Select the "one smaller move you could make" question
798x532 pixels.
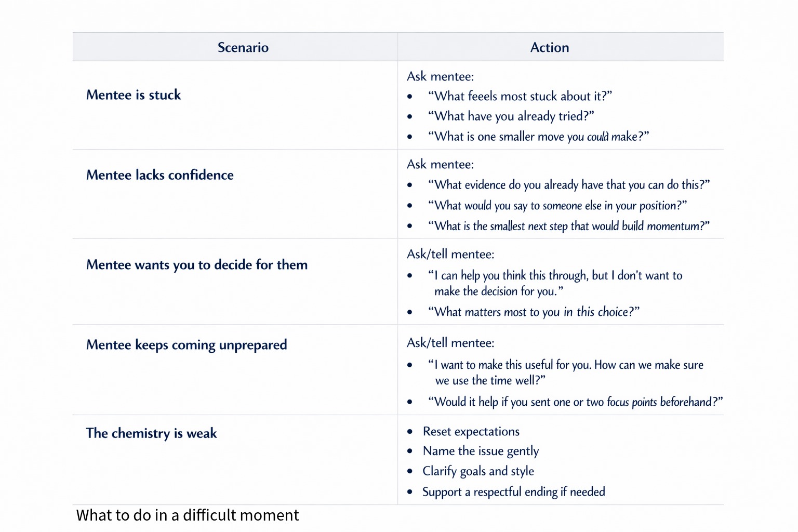538,137
